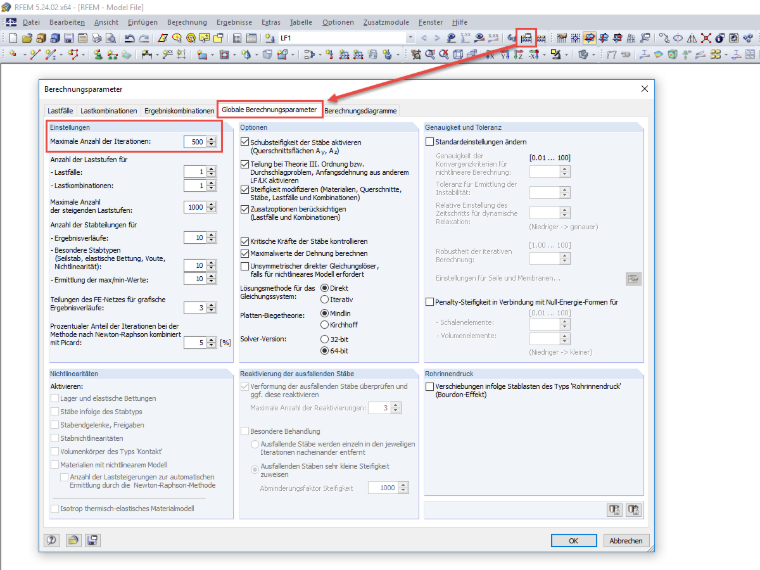The image size is (760, 570).
Task: Click the Abbrechen button
Action: click(625, 540)
